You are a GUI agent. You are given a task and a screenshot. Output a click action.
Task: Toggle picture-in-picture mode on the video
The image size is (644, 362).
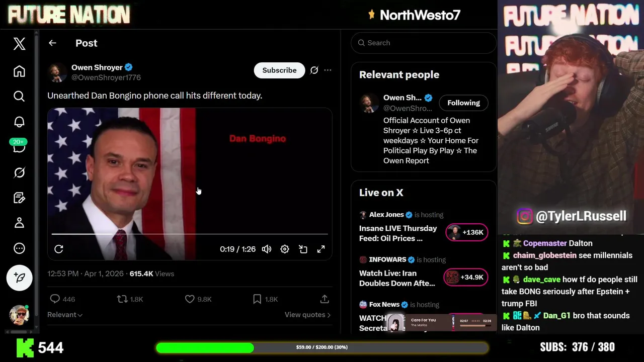click(x=303, y=249)
